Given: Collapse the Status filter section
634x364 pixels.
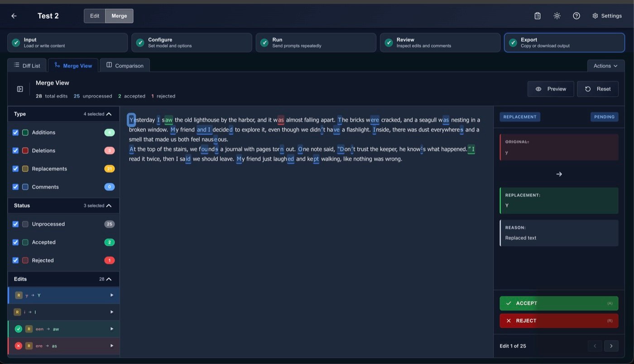Looking at the screenshot, I should coord(109,206).
